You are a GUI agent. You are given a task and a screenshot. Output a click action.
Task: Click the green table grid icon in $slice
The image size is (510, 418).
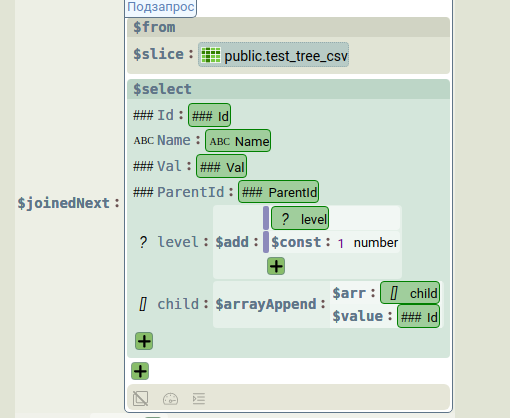tap(211, 55)
